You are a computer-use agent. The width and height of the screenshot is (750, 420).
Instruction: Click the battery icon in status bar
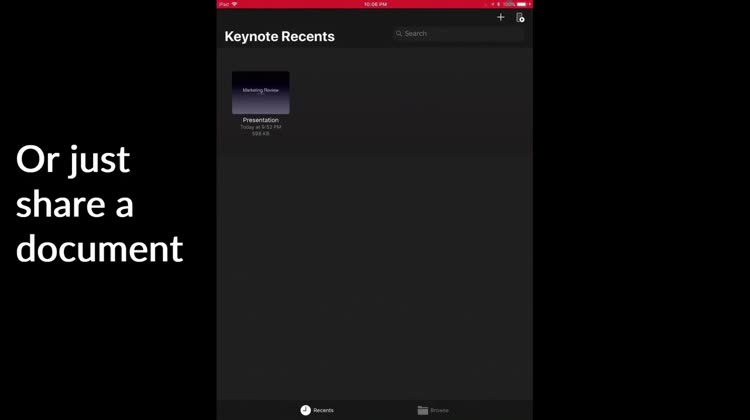(x=521, y=4)
